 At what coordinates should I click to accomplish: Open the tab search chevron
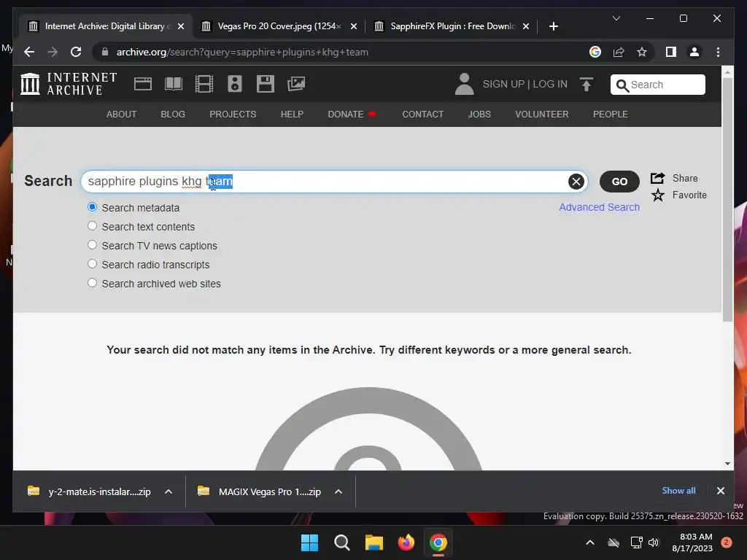point(616,18)
